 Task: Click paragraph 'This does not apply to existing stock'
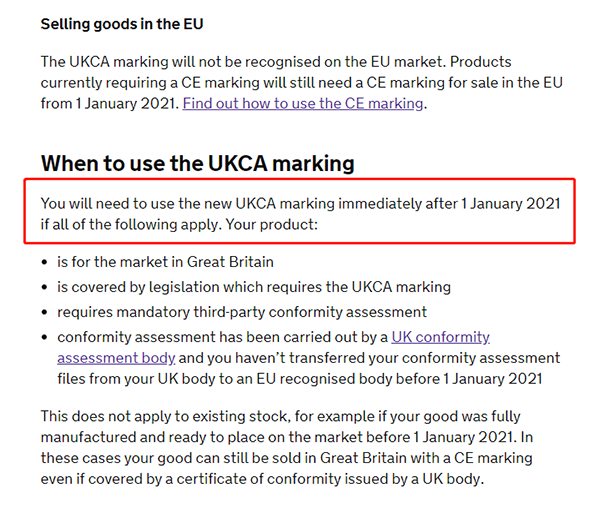click(287, 448)
